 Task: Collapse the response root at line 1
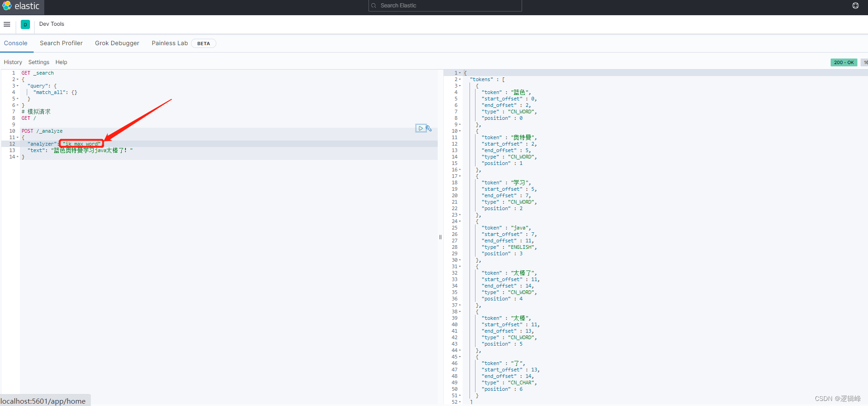pyautogui.click(x=460, y=73)
